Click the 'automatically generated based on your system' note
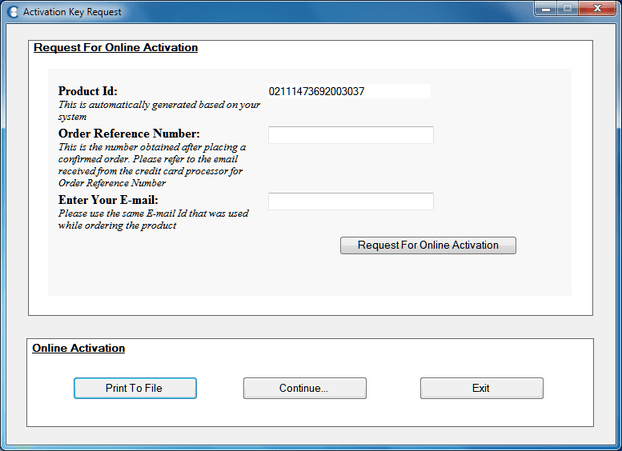This screenshot has width=622, height=451. pyautogui.click(x=159, y=111)
